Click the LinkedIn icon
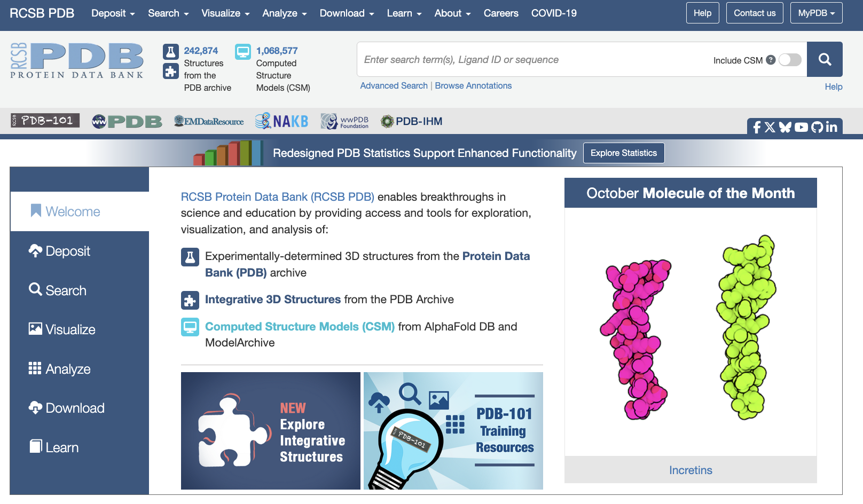This screenshot has height=504, width=863. tap(831, 127)
